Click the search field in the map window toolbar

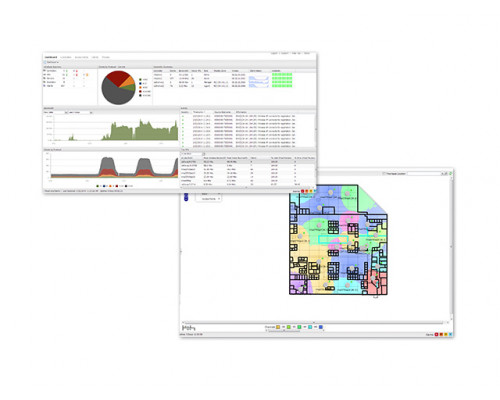point(424,174)
